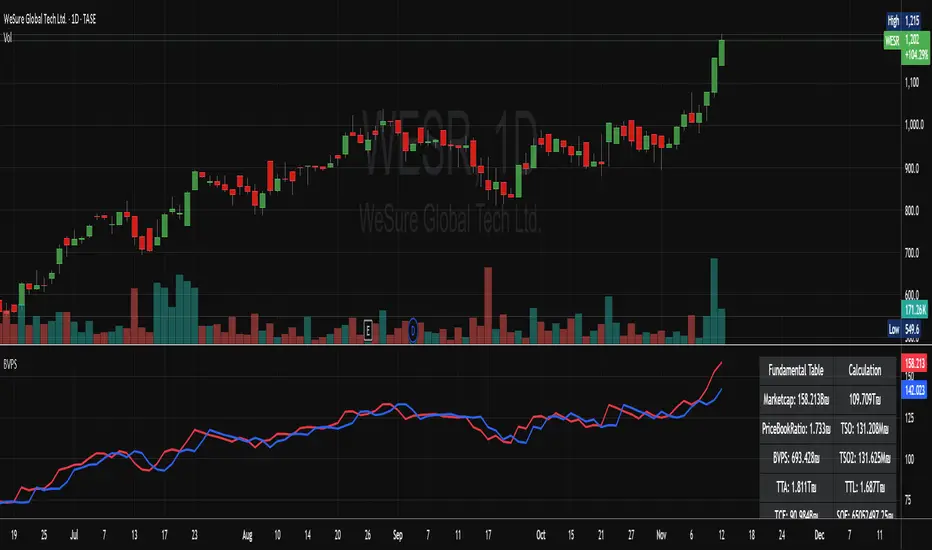This screenshot has height=550, width=932.
Task: Click the Dec label on the time axis
Action: (x=819, y=535)
